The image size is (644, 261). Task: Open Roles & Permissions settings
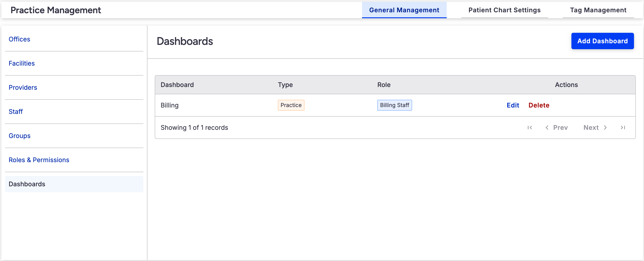[x=39, y=160]
